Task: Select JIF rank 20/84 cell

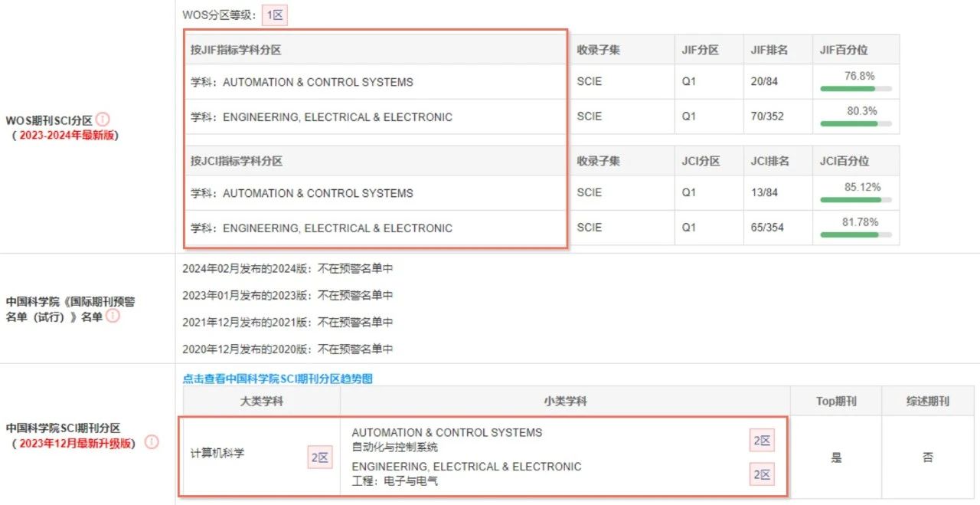Action: [778, 81]
